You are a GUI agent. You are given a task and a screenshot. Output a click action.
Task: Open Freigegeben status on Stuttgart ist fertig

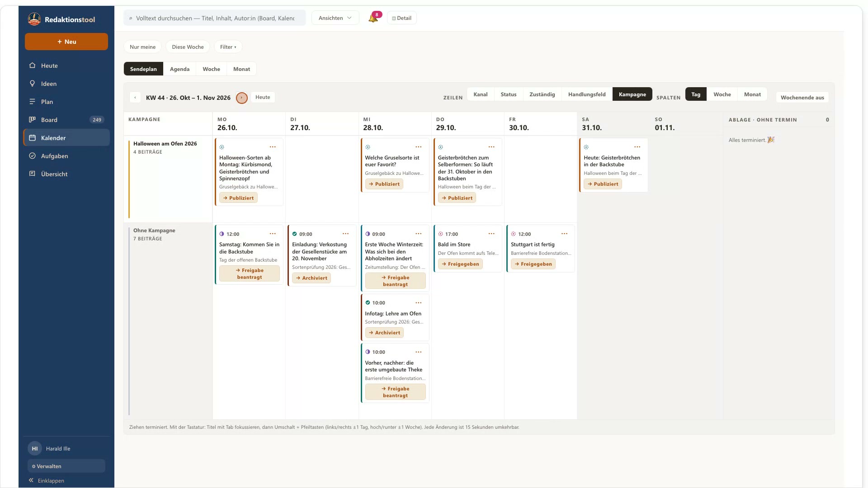pos(533,264)
